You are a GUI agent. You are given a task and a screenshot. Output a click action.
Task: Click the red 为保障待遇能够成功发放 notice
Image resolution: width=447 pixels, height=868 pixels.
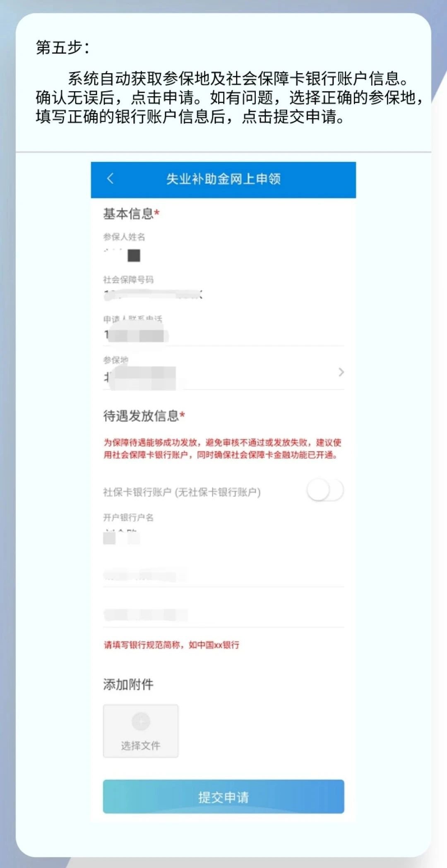pos(222,448)
